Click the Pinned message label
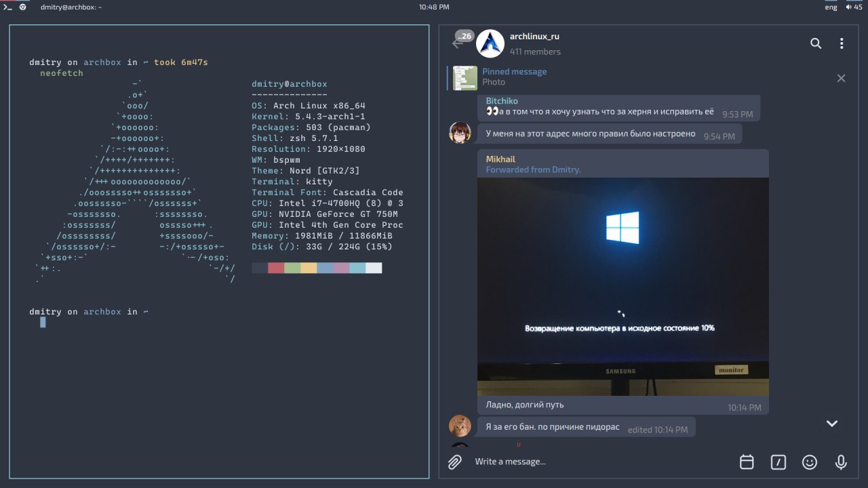Viewport: 868px width, 488px height. click(x=514, y=71)
